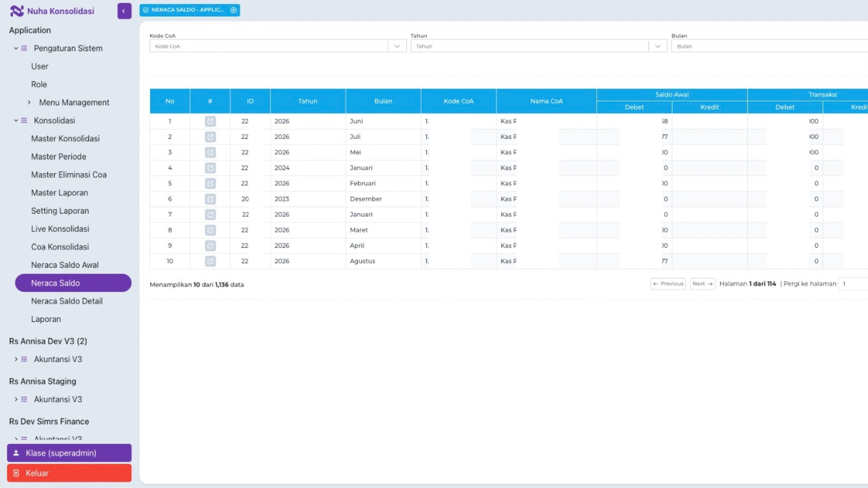This screenshot has width=868, height=488.
Task: Open Master Eliminasi Coa menu
Action: click(69, 175)
